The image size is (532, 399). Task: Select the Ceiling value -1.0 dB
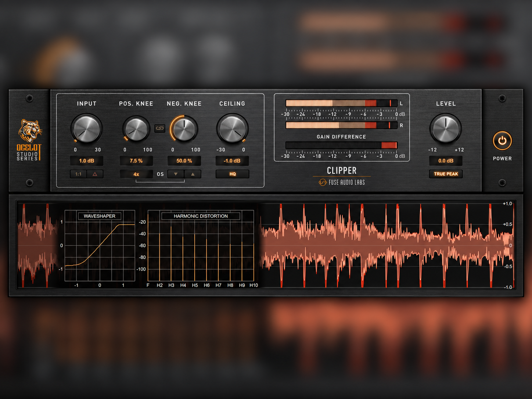pos(232,161)
